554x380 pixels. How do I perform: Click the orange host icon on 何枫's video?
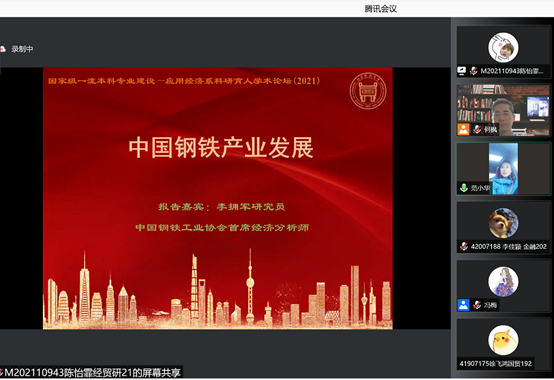pyautogui.click(x=463, y=129)
